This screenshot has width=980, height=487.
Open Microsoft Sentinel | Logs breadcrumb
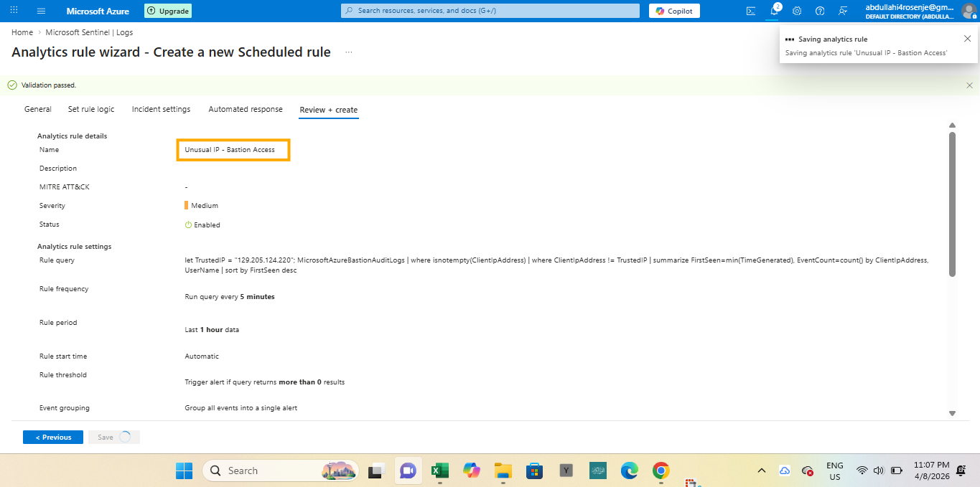click(89, 32)
